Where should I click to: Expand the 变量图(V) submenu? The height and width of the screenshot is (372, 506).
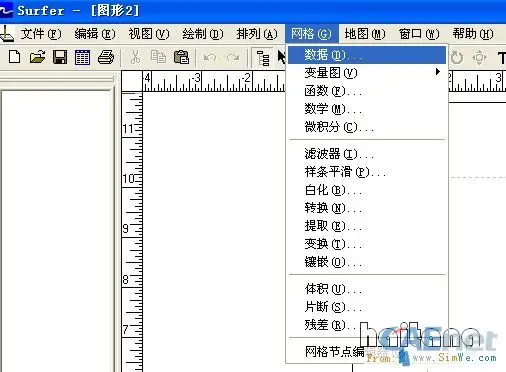click(367, 73)
